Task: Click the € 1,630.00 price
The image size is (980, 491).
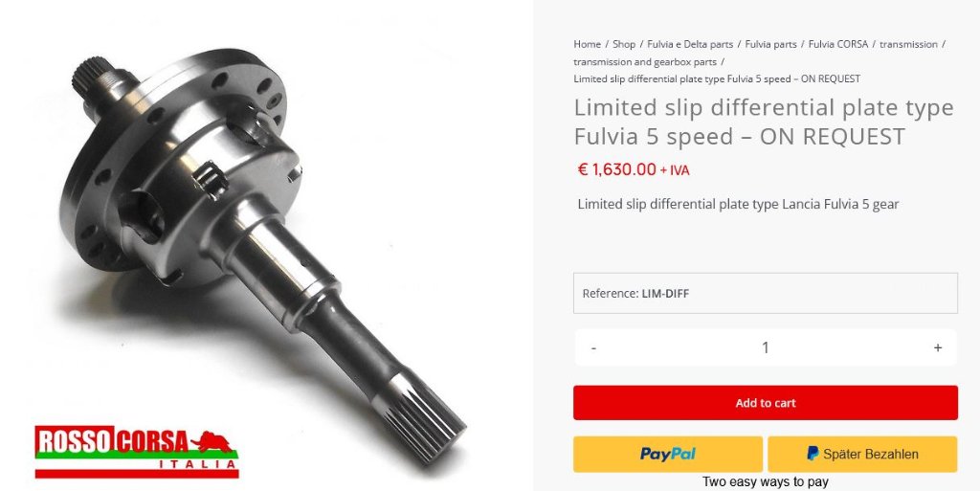Action: [617, 170]
